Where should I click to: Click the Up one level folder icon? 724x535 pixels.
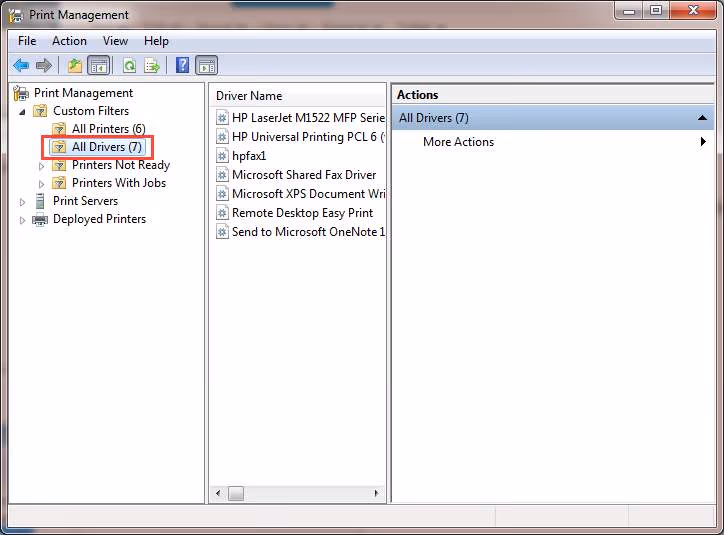75,66
